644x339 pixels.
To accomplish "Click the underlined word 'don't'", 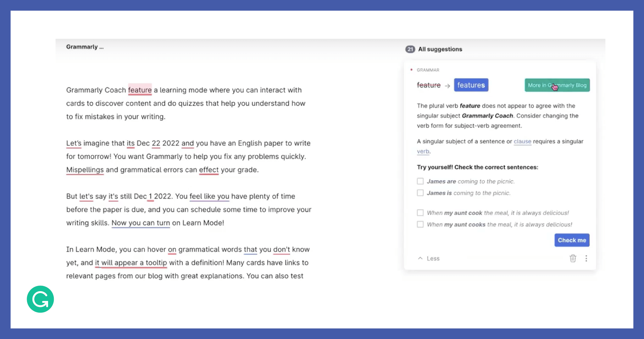I will pyautogui.click(x=281, y=250).
